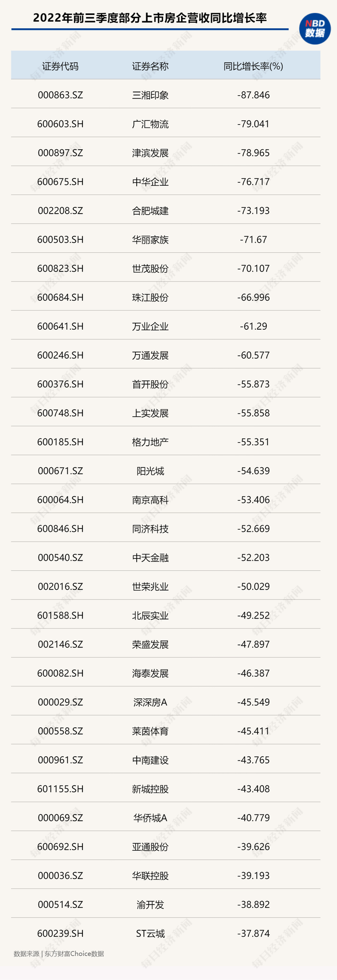Click the -50.029 value for 世荣兆业
The height and width of the screenshot is (980, 337).
[253, 586]
